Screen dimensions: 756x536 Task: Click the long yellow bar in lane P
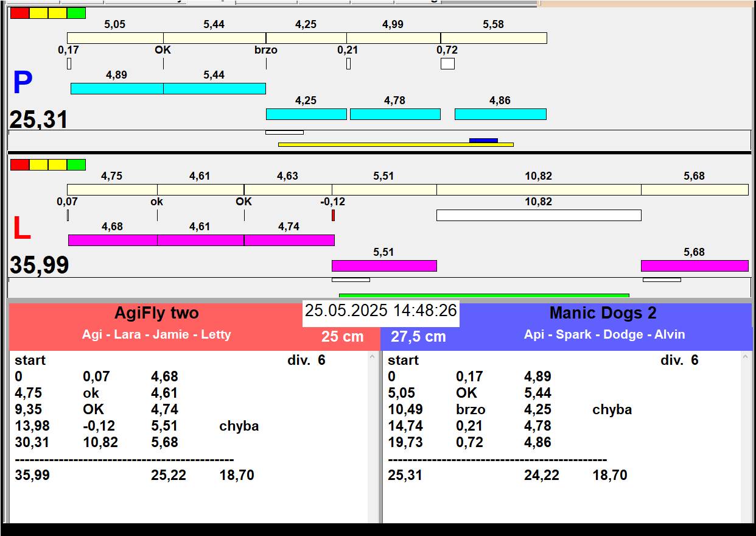[x=396, y=144]
